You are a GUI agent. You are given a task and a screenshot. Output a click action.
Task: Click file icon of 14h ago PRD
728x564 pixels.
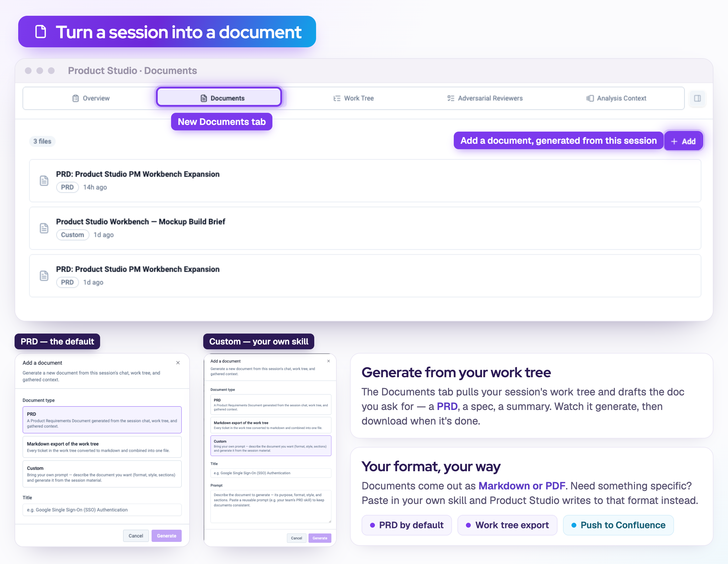tap(44, 180)
